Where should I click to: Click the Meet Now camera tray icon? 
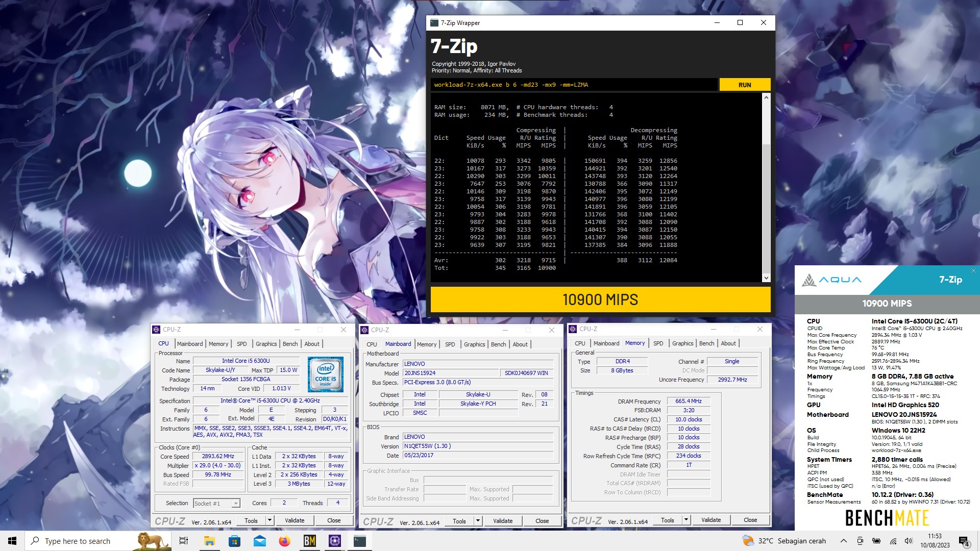click(860, 541)
